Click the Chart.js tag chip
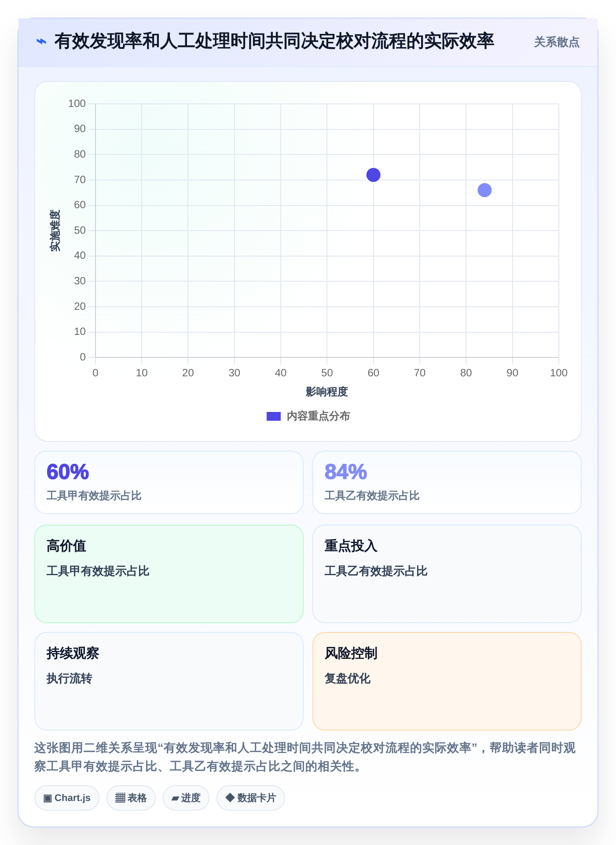This screenshot has height=845, width=616. [67, 798]
